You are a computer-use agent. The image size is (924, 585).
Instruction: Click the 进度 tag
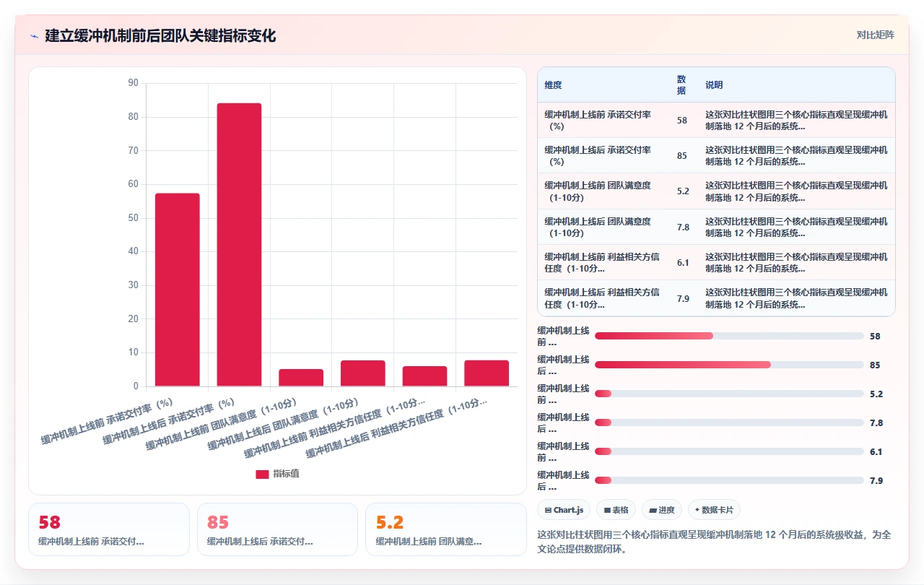[x=662, y=510]
